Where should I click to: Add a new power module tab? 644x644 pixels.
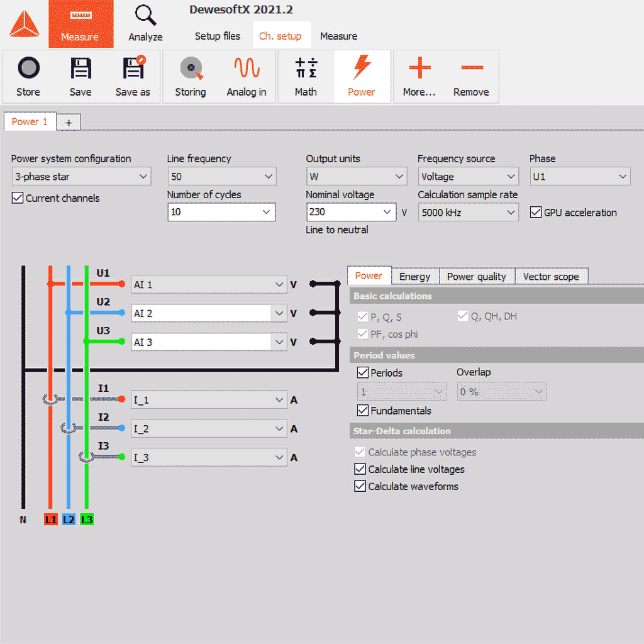69,123
